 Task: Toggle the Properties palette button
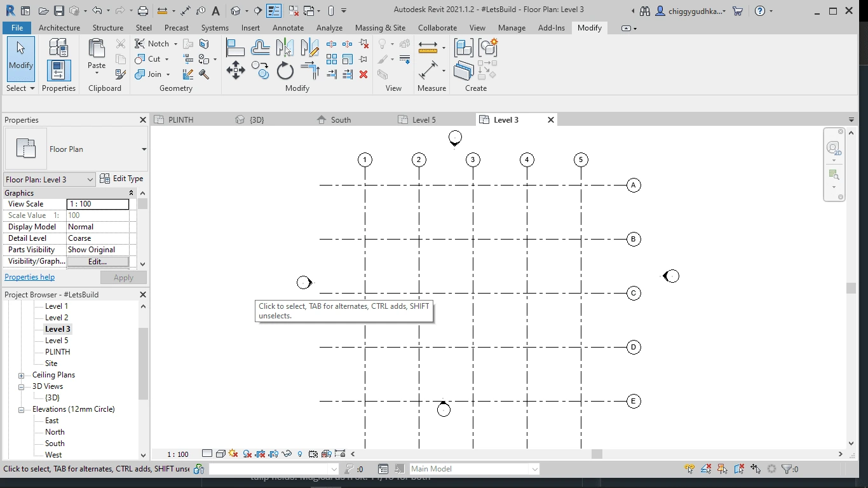click(x=58, y=70)
